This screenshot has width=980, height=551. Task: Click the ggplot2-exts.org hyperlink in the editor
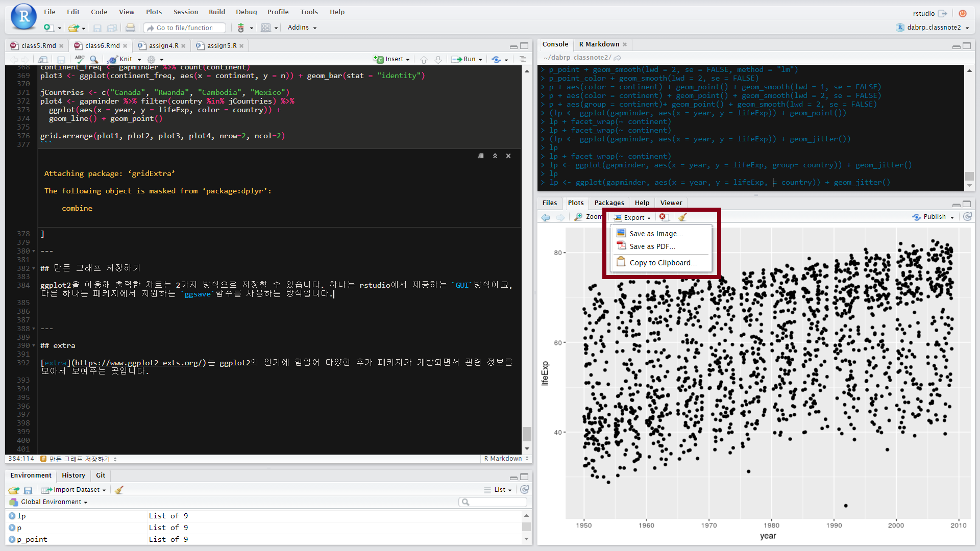click(x=139, y=363)
